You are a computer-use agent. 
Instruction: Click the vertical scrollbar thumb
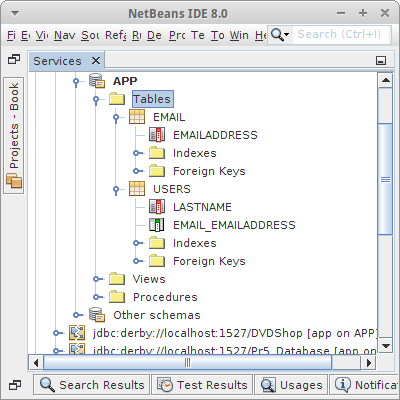[x=386, y=179]
